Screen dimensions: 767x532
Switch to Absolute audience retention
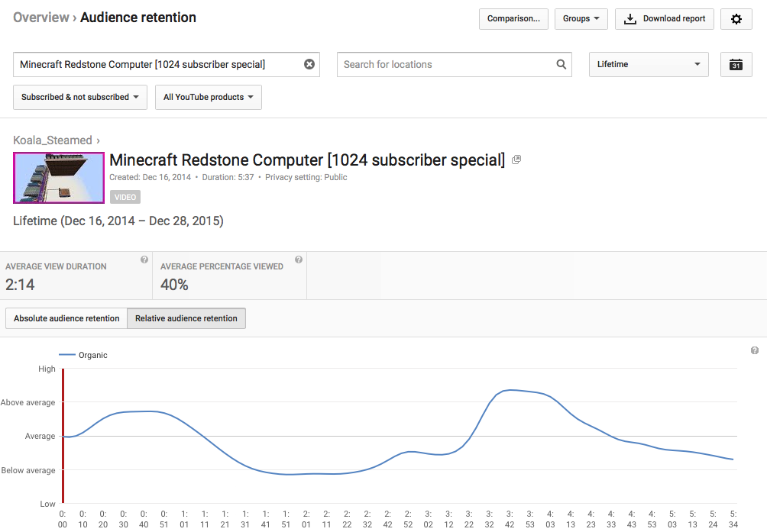[66, 318]
